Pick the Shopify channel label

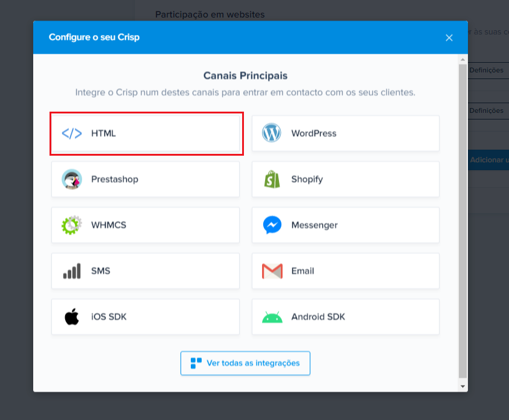[307, 179]
